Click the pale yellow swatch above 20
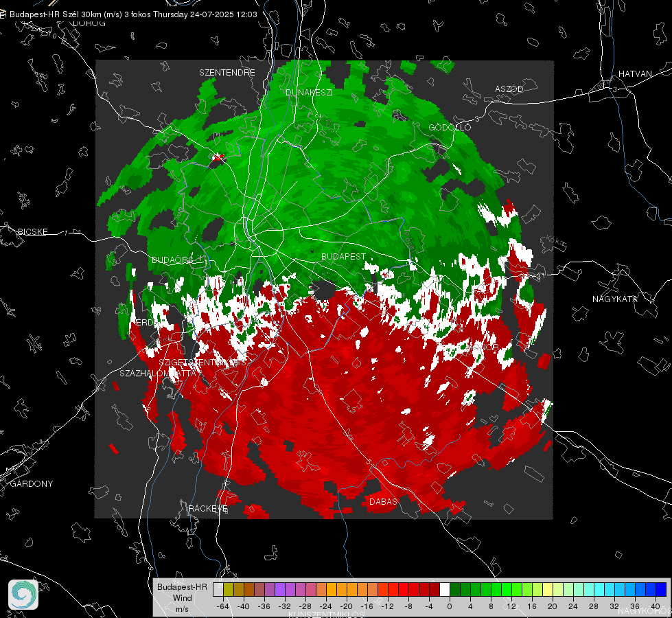Screen dimensions: 672x618 [x=548, y=589]
